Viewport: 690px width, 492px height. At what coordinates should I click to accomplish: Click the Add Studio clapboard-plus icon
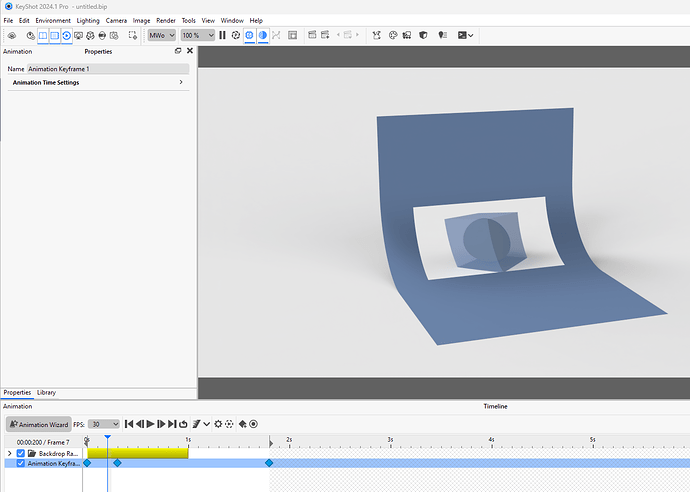(x=325, y=35)
